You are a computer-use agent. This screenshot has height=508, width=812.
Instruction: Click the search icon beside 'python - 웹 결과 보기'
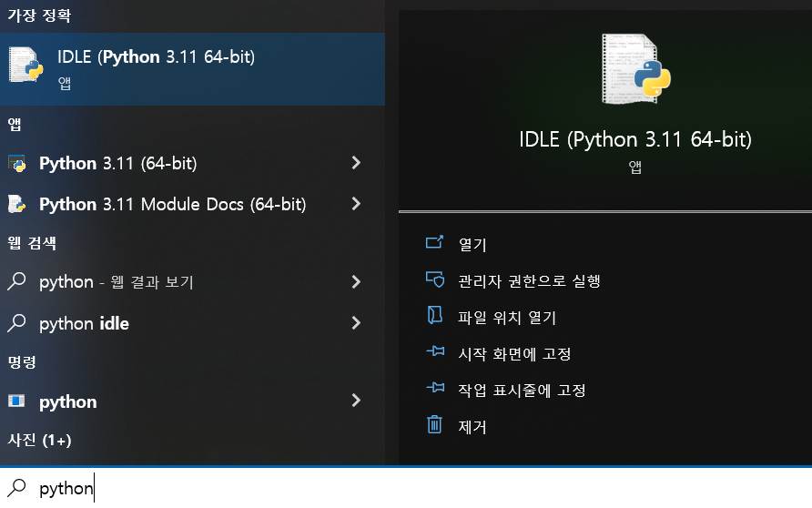17,281
